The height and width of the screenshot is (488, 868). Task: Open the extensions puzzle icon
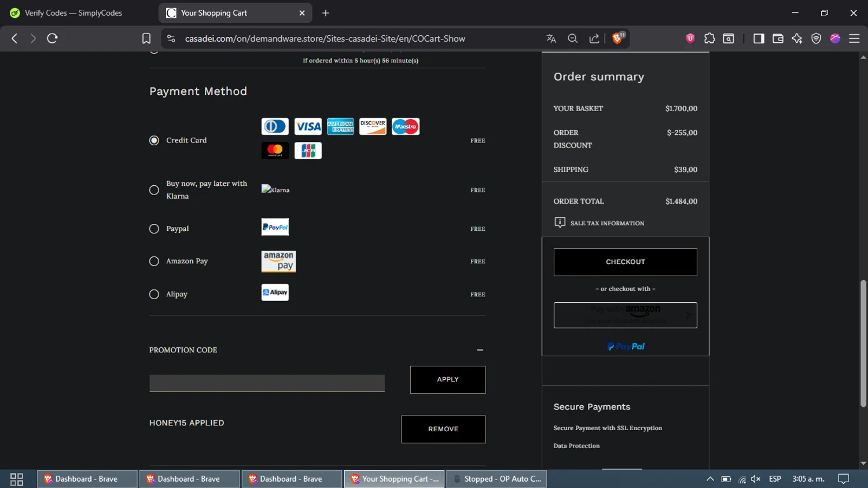709,38
